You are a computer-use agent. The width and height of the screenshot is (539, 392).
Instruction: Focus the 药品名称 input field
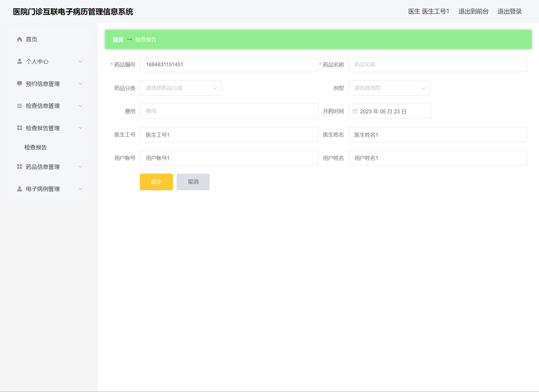click(437, 65)
